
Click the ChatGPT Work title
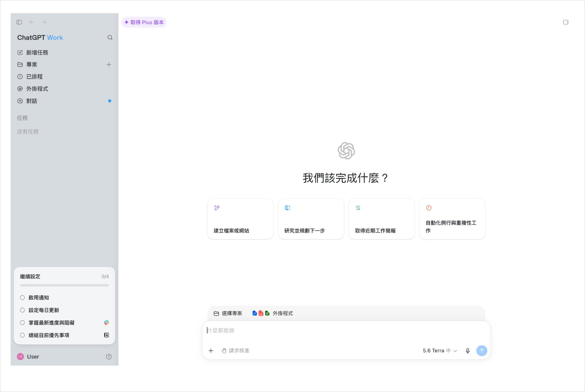pos(40,38)
